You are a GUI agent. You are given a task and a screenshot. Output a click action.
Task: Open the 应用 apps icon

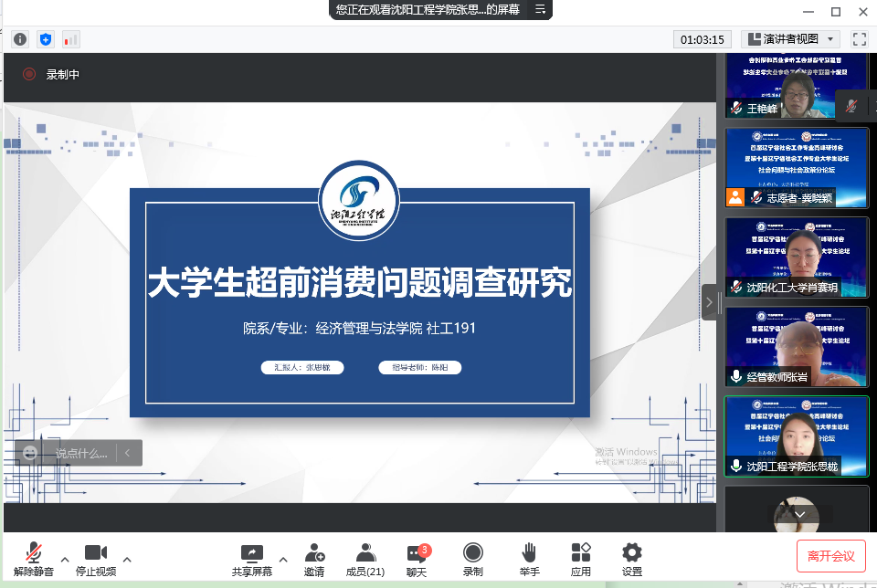[x=581, y=560]
